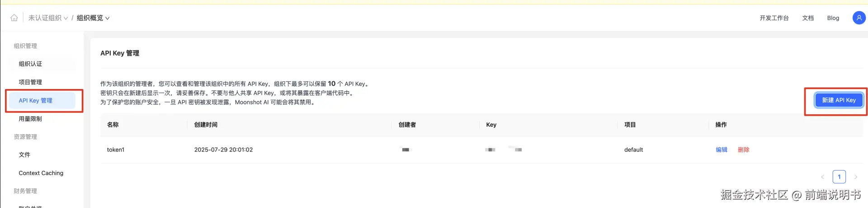This screenshot has width=868, height=208.
Task: Open Context Caching sidebar item
Action: [x=41, y=173]
